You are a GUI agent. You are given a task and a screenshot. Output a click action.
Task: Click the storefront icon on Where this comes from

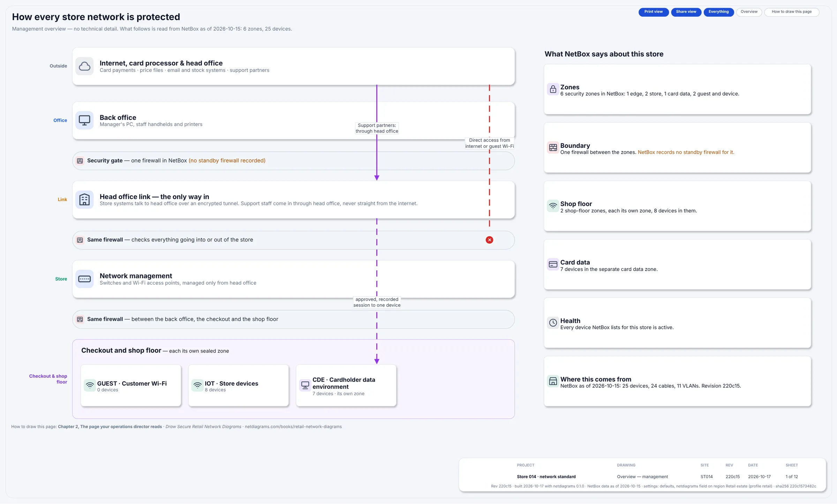tap(553, 381)
